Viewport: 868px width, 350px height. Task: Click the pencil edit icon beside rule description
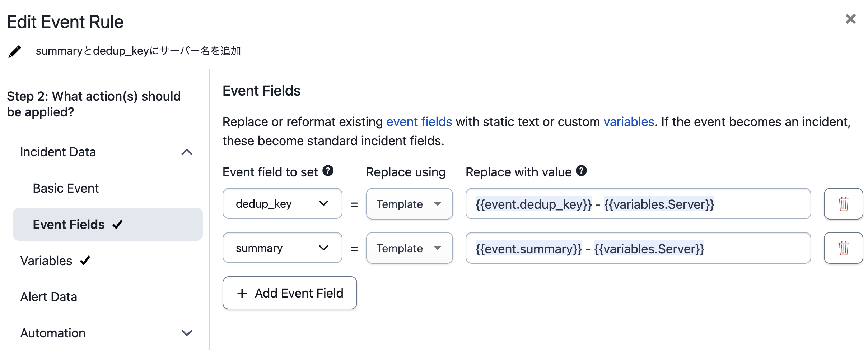(x=14, y=51)
